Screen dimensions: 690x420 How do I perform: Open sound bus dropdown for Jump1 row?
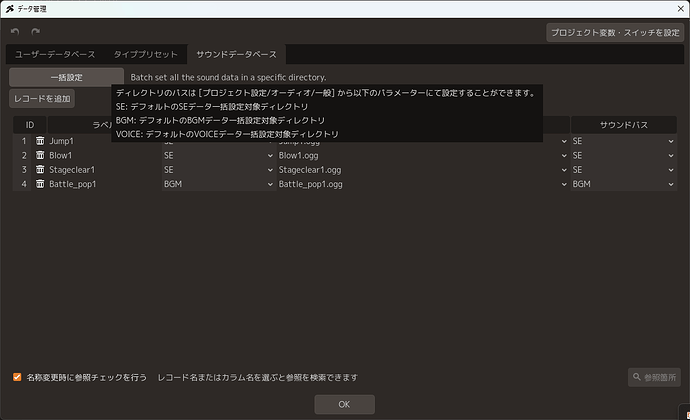[x=624, y=141]
